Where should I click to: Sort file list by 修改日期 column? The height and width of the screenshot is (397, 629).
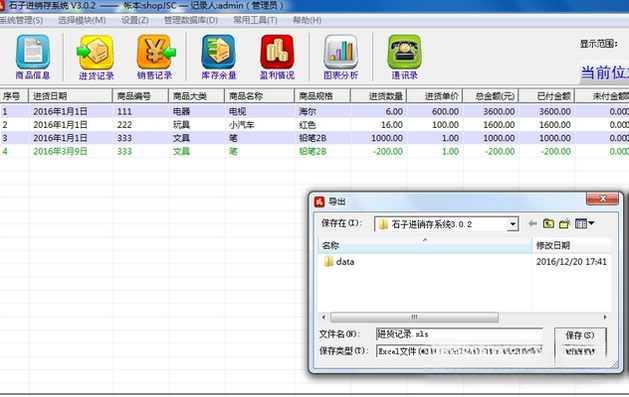click(572, 245)
